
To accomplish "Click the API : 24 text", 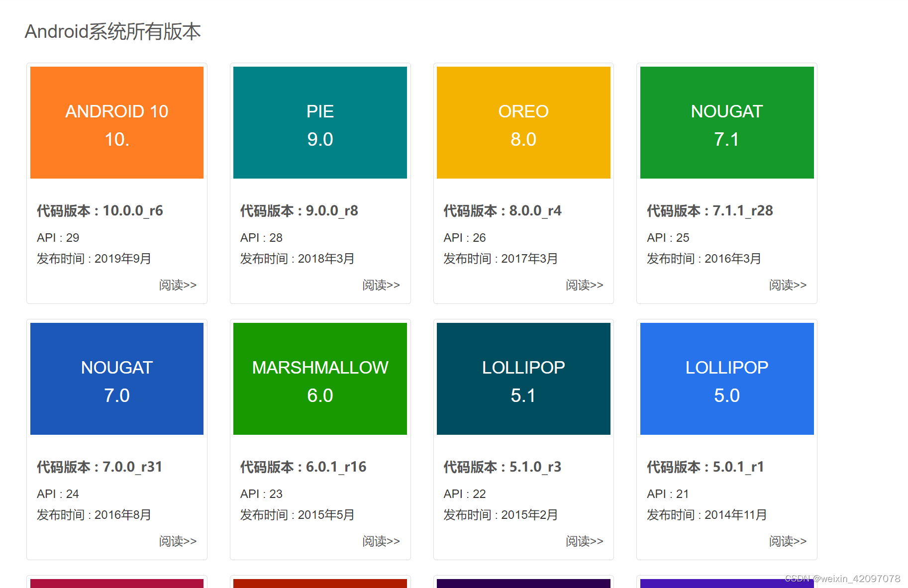I will point(58,494).
